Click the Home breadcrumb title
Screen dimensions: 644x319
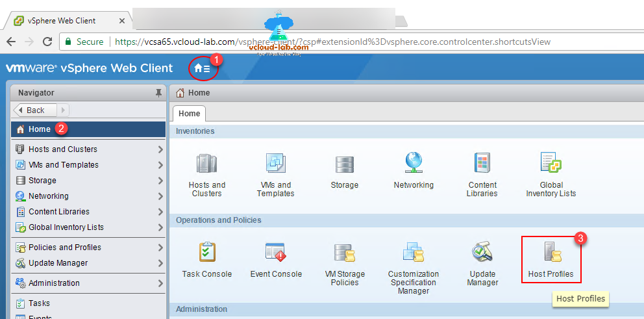[199, 93]
